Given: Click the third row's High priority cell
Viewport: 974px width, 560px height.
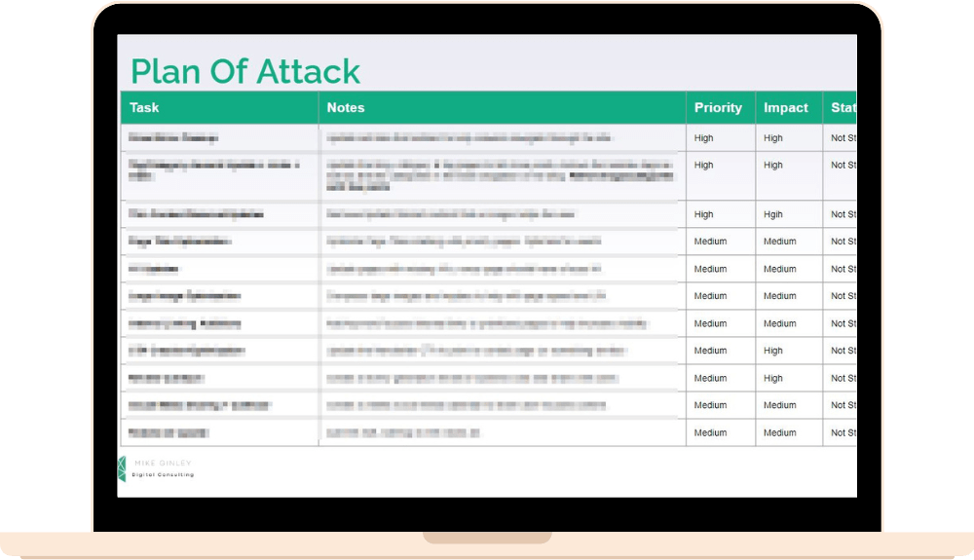Looking at the screenshot, I should pyautogui.click(x=704, y=214).
